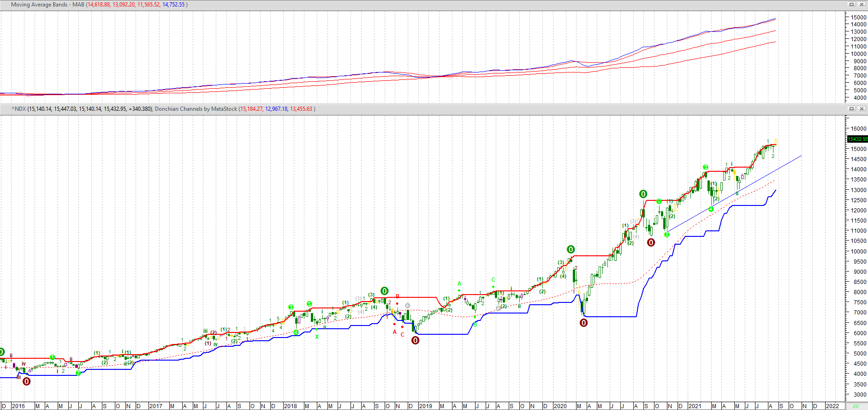Select the blue trendline's end near late 2021
868x410 pixels.
pyautogui.click(x=801, y=156)
